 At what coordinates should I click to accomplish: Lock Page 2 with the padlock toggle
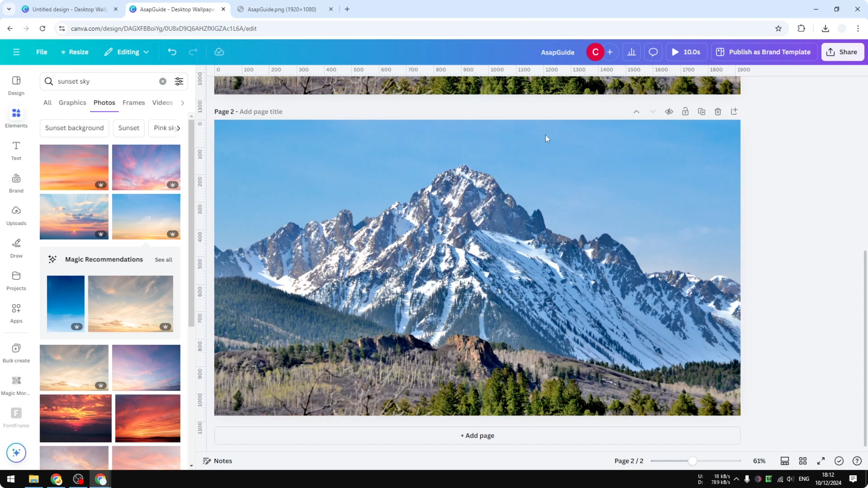(x=685, y=112)
